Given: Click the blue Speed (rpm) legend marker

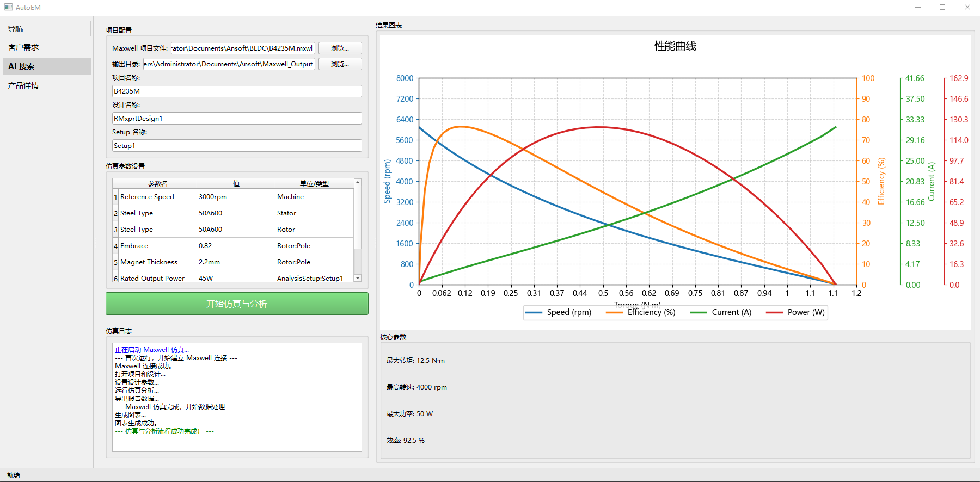Looking at the screenshot, I should pos(534,312).
